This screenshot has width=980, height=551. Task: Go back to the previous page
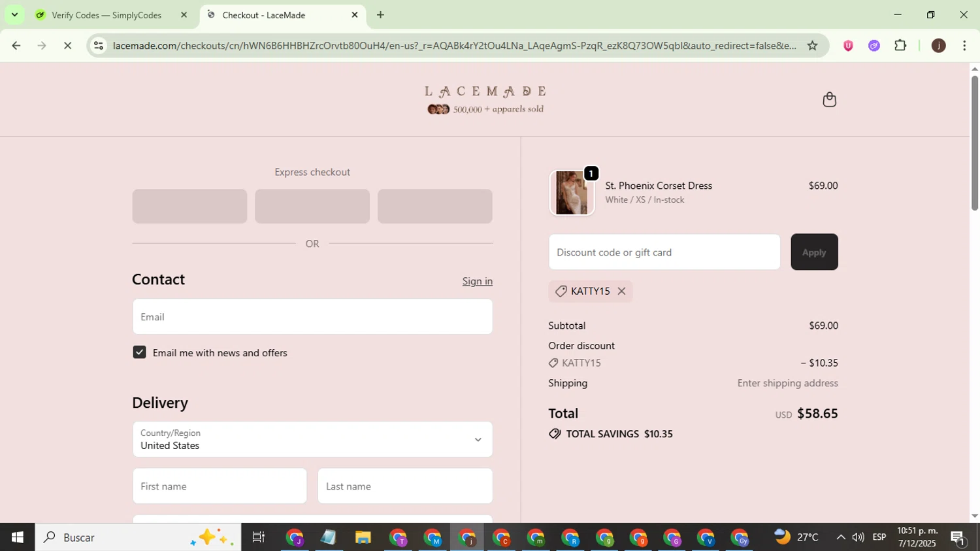tap(16, 46)
